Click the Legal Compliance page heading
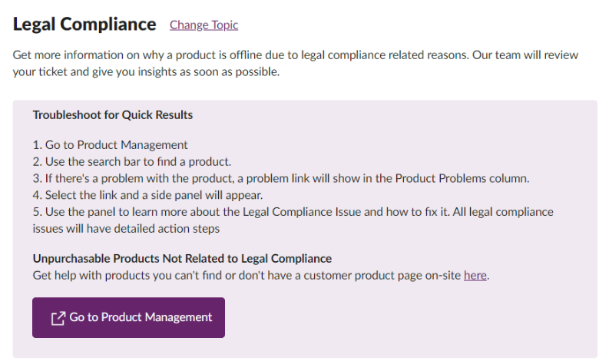 click(x=84, y=25)
